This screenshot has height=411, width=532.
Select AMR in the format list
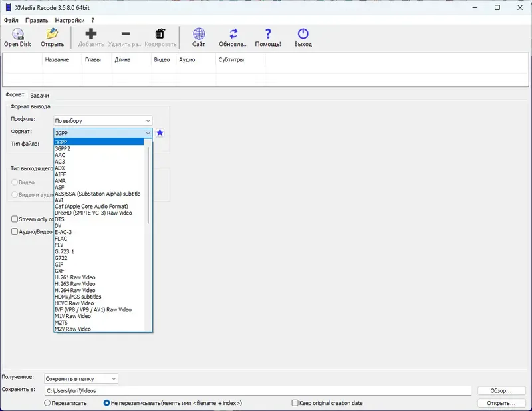tap(99, 180)
